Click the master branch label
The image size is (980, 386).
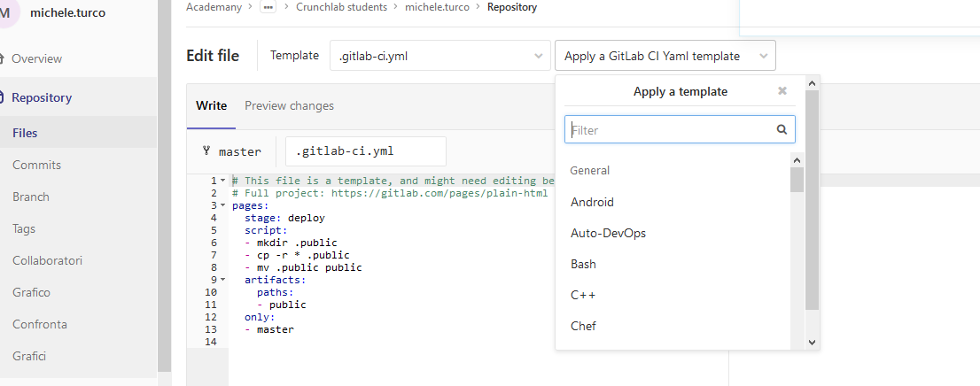[240, 151]
